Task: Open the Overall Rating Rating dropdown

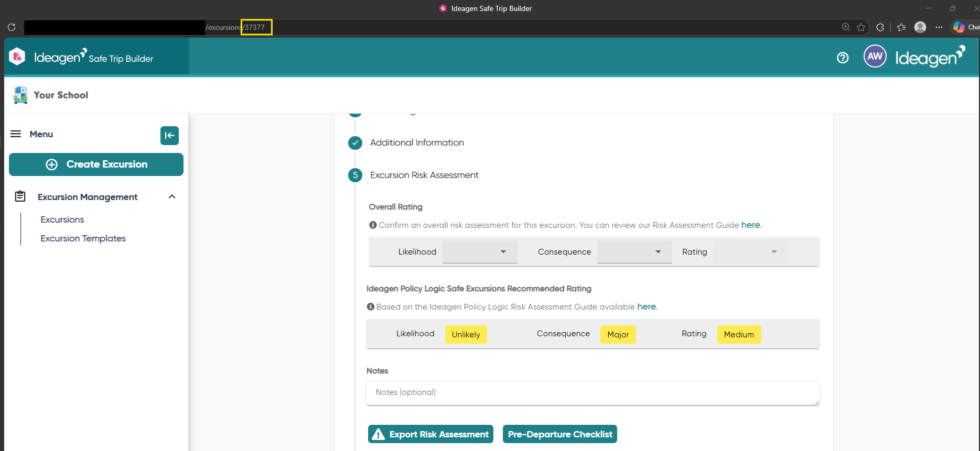Action: pos(750,252)
